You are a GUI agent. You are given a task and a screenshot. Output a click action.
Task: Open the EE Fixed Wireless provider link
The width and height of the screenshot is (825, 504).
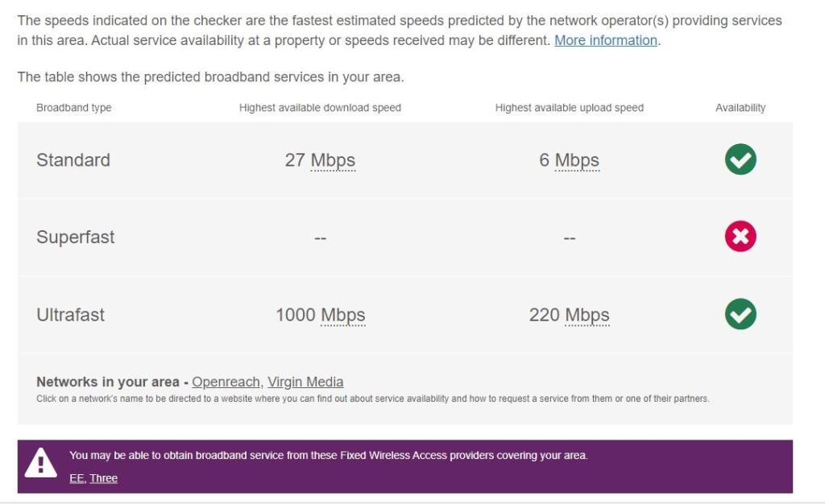[77, 478]
